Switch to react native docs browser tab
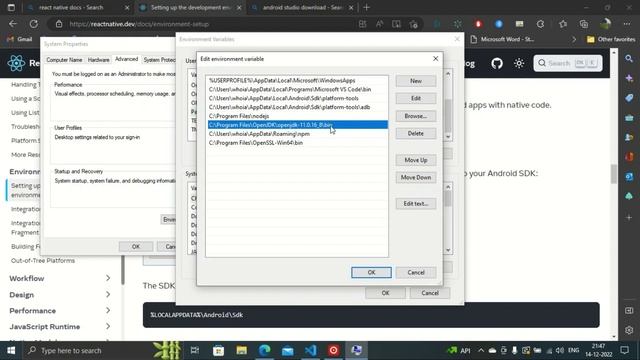640x360 pixels. click(78, 7)
